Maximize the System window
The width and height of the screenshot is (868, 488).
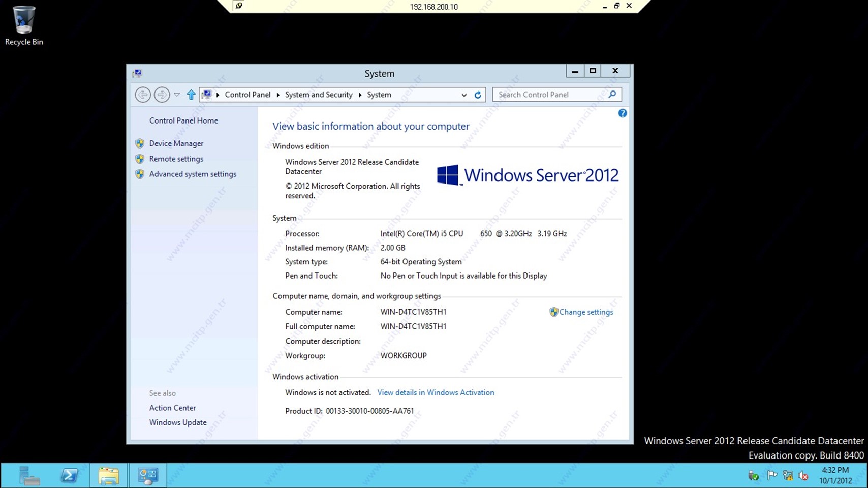(x=593, y=71)
